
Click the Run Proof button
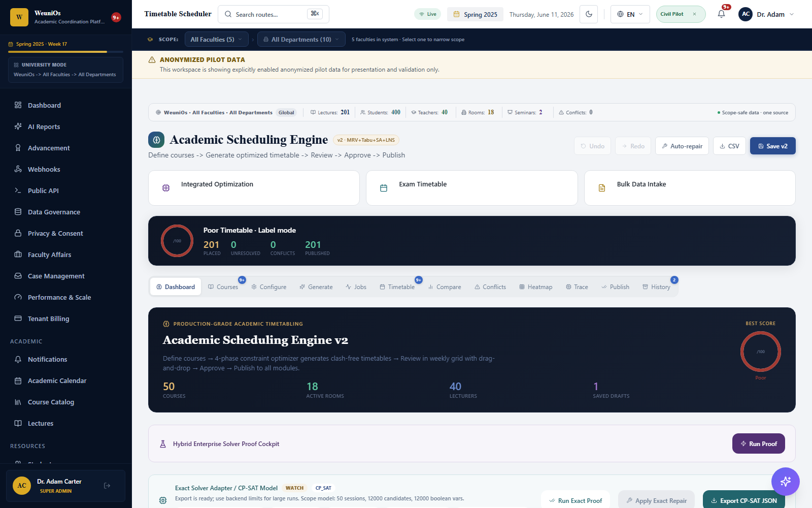(x=759, y=443)
